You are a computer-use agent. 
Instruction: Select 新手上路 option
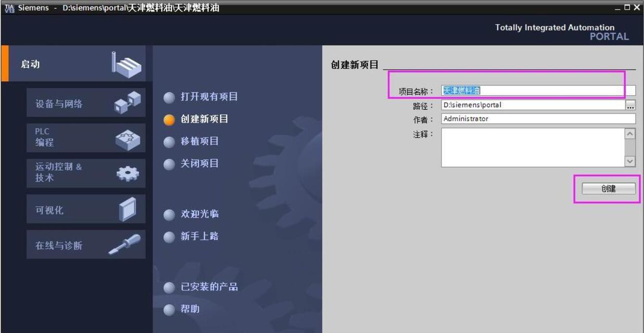click(x=192, y=237)
